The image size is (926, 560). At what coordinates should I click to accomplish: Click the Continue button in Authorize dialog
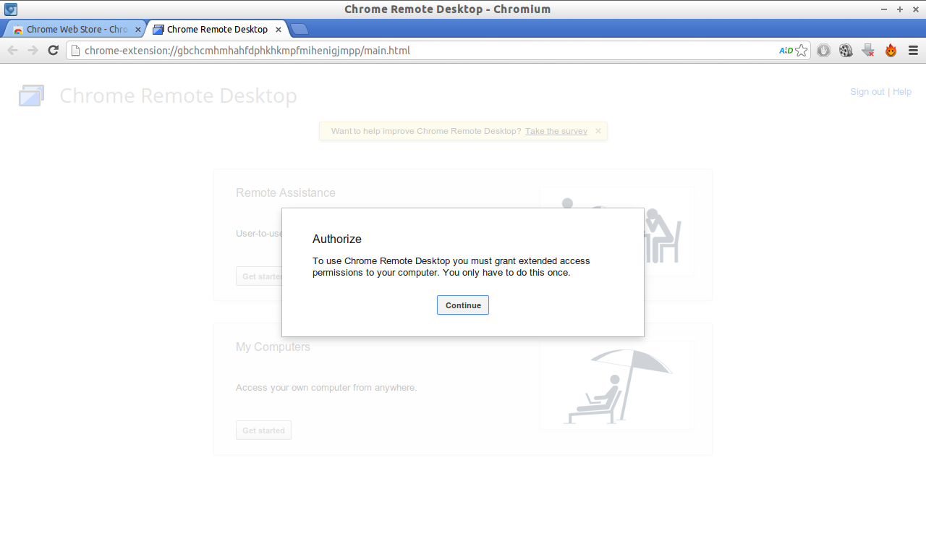point(463,305)
